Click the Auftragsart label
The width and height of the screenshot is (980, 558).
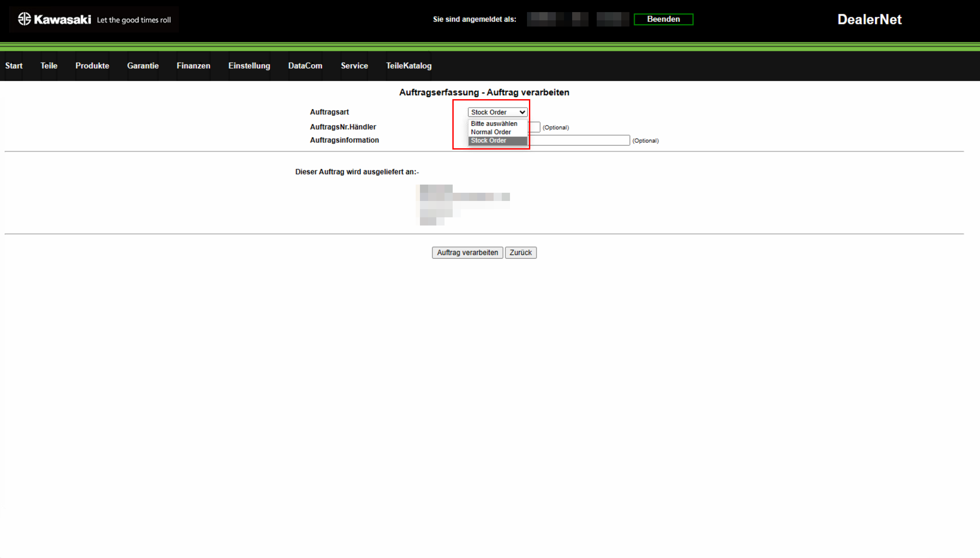(329, 112)
